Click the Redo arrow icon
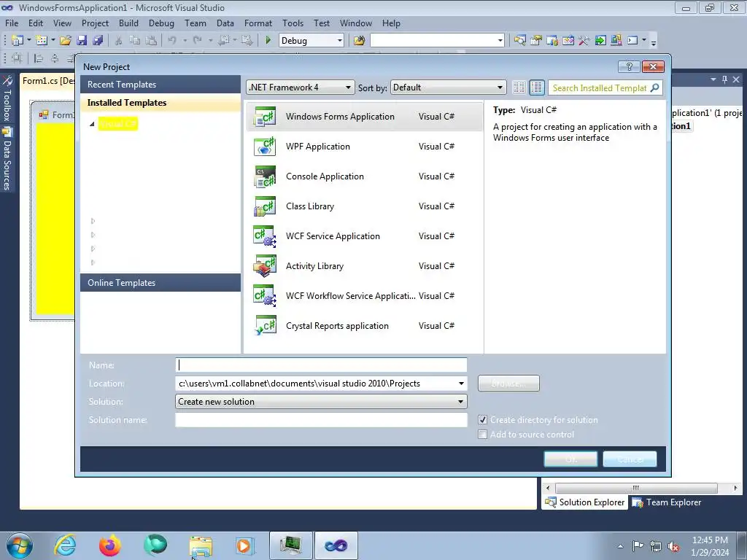 (x=198, y=41)
